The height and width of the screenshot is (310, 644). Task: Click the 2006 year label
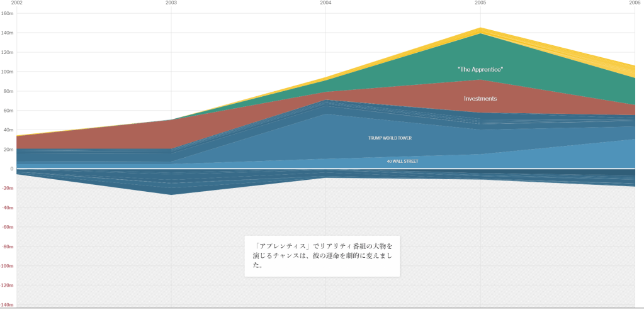(x=635, y=3)
